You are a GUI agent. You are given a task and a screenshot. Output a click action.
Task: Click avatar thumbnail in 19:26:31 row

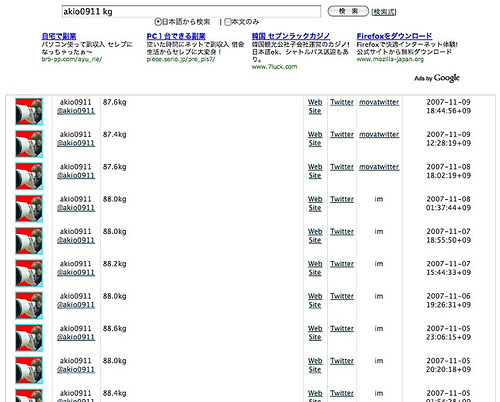click(x=29, y=305)
